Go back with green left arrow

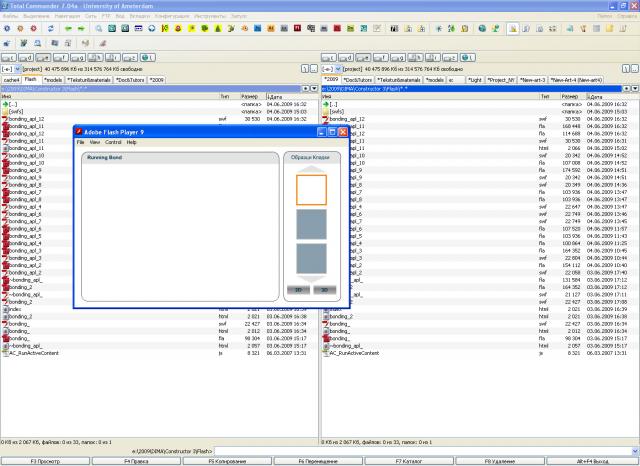tap(68, 29)
